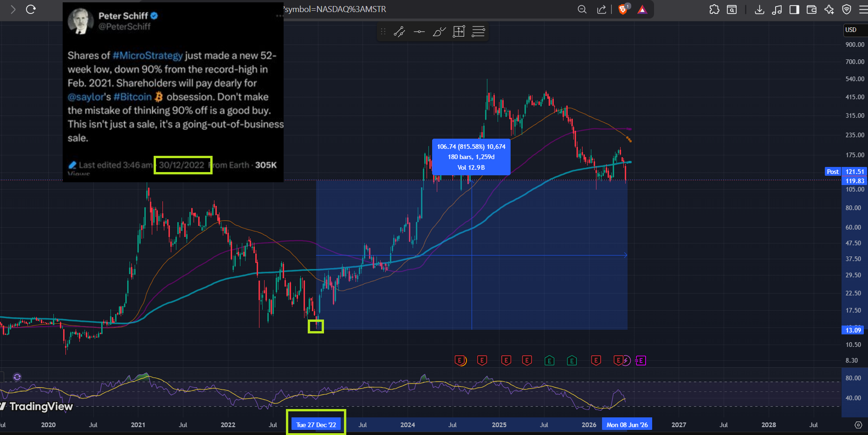Click the Post market price label
The width and height of the screenshot is (868, 435).
(833, 172)
